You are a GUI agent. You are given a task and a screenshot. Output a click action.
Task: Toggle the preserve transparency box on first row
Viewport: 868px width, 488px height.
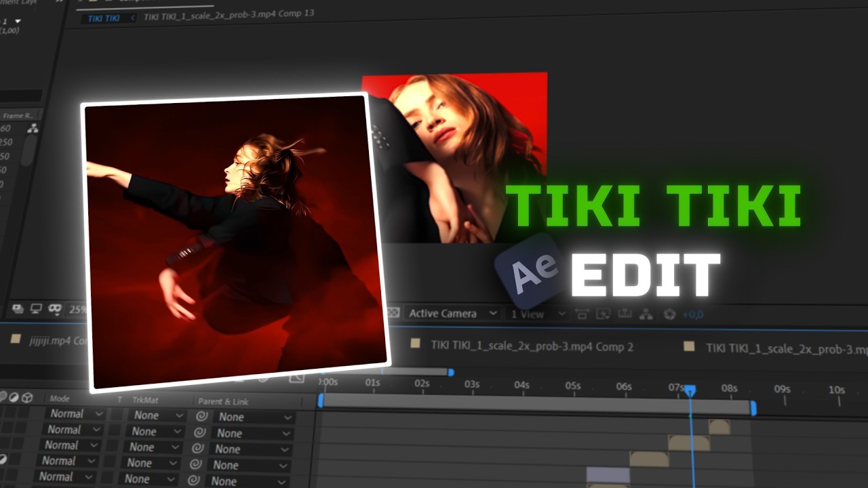pos(117,415)
